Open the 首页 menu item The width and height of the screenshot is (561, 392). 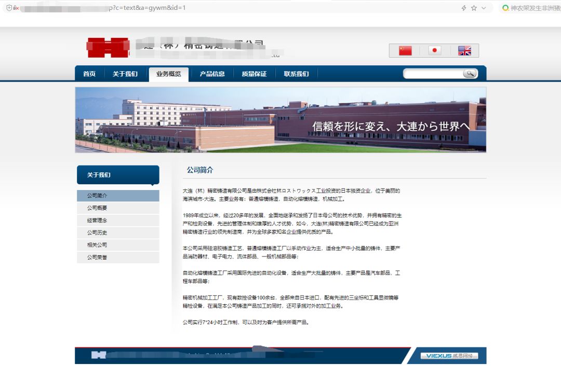[89, 73]
